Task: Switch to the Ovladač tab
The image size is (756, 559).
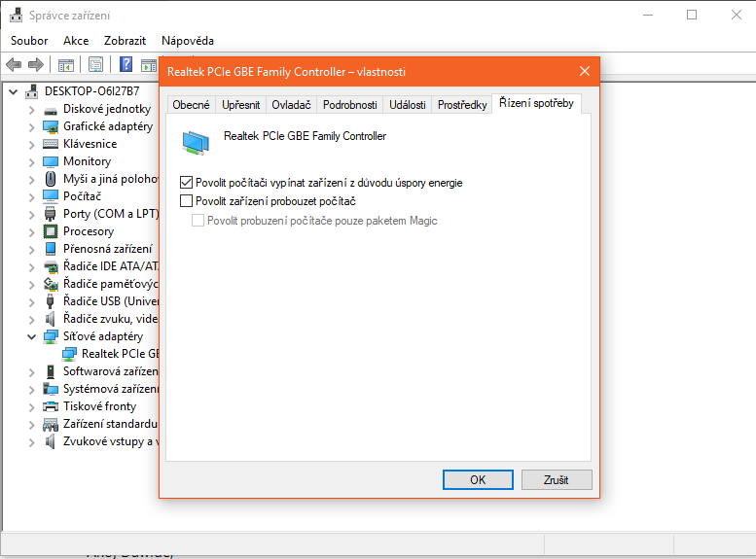Action: 291,105
